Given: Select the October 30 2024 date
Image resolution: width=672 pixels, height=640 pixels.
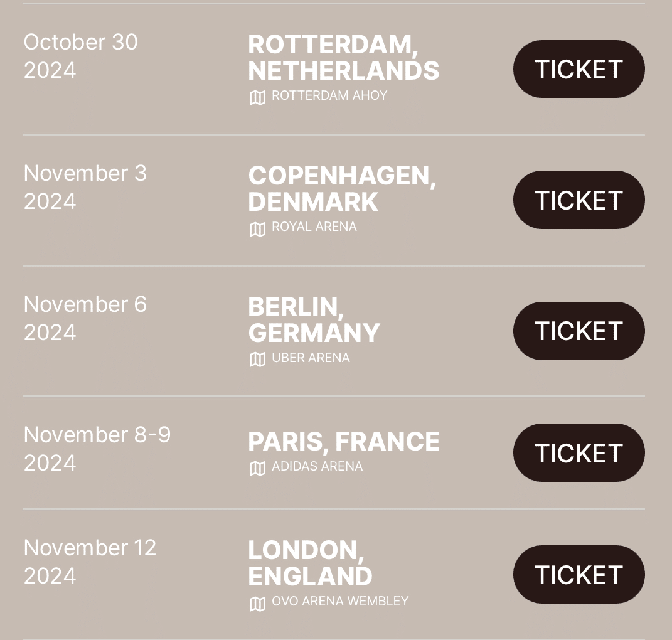Looking at the screenshot, I should (80, 56).
